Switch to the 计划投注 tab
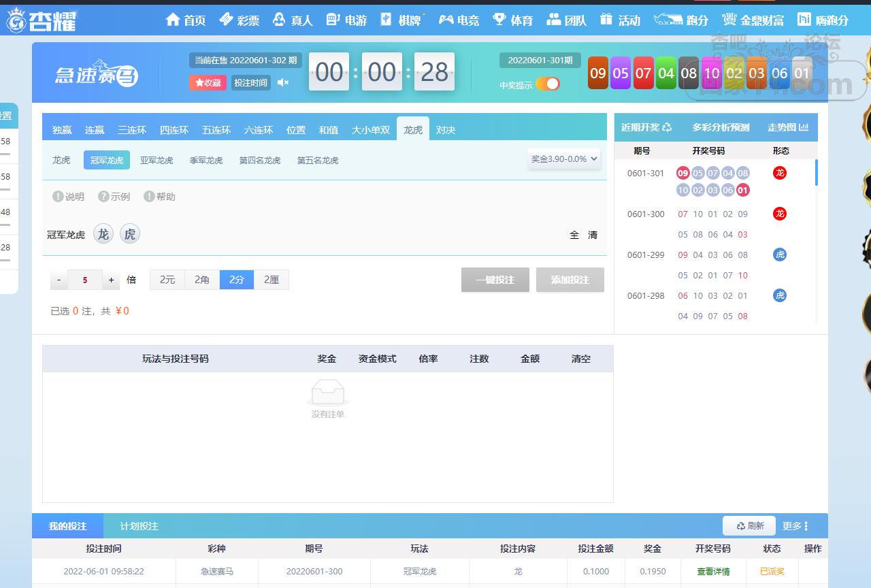871x588 pixels. coord(139,526)
